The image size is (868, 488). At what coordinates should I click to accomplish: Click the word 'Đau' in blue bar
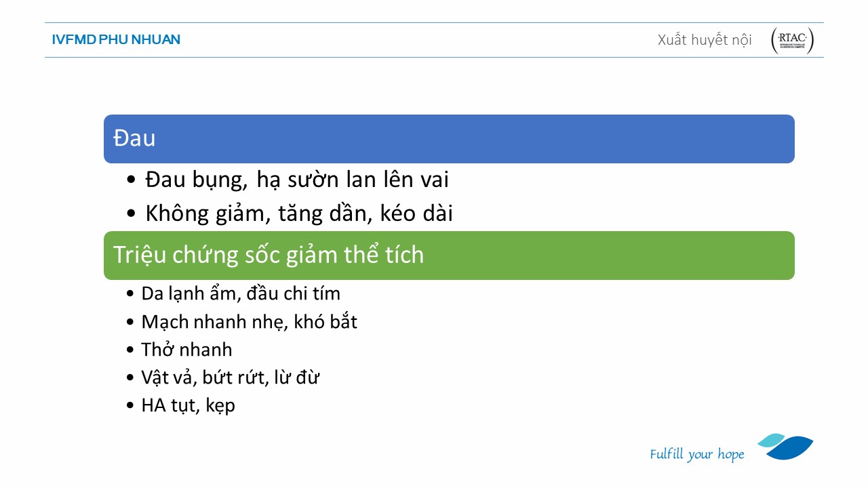pos(134,138)
